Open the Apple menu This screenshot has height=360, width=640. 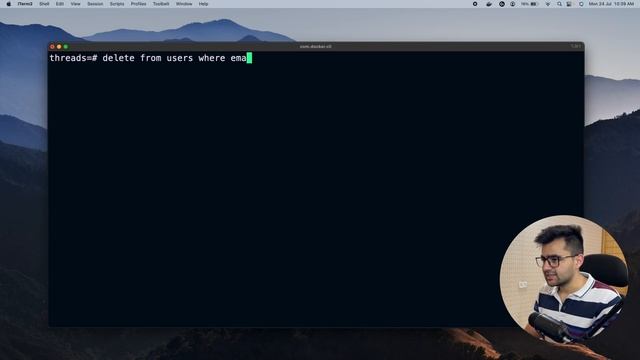(9, 4)
